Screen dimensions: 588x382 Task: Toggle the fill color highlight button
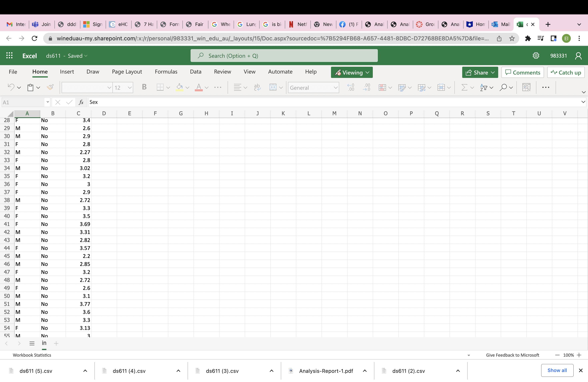[180, 87]
